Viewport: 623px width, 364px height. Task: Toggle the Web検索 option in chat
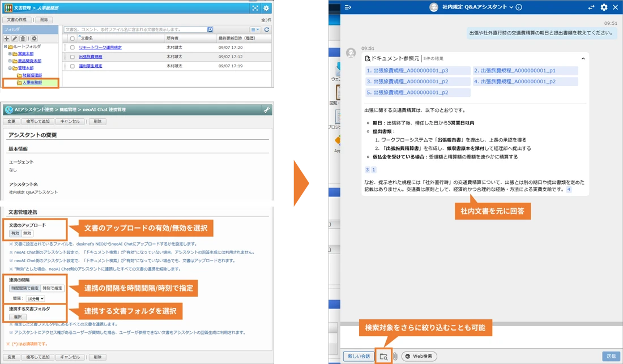tap(419, 357)
